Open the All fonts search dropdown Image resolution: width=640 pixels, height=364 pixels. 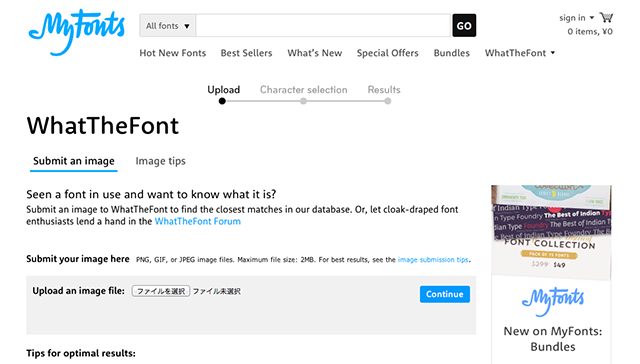168,26
